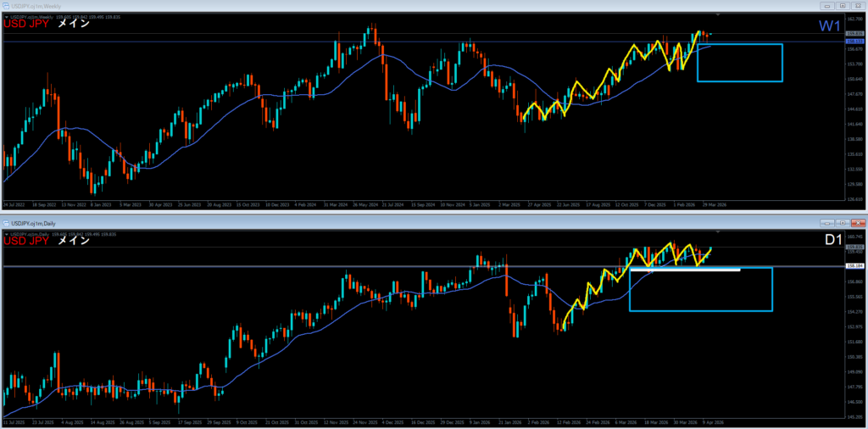This screenshot has height=429, width=868.
Task: Minimize the Daily chart window
Action: pyautogui.click(x=829, y=222)
